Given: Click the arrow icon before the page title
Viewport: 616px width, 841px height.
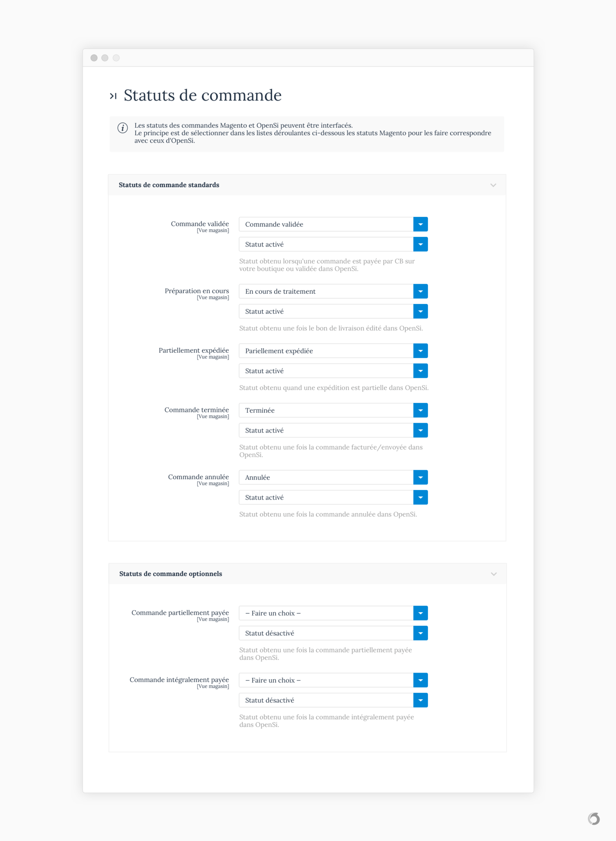Looking at the screenshot, I should click(113, 95).
